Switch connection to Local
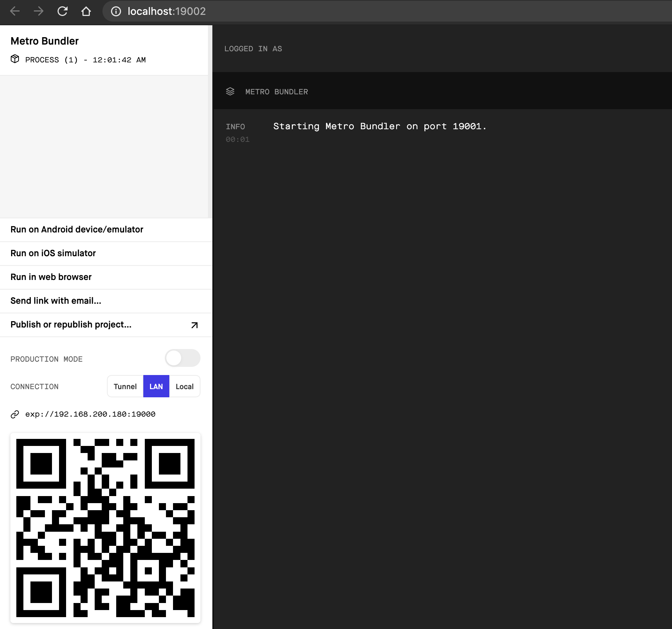Viewport: 672px width, 629px height. [x=185, y=387]
